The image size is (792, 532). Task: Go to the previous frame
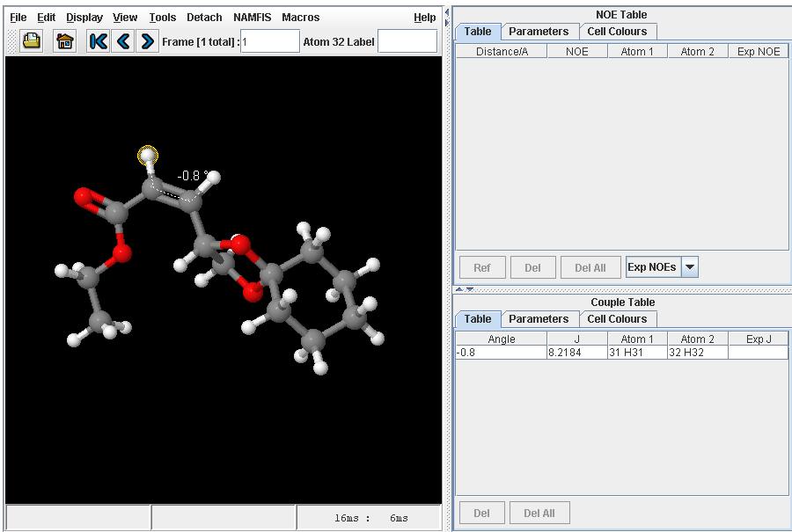pyautogui.click(x=123, y=40)
